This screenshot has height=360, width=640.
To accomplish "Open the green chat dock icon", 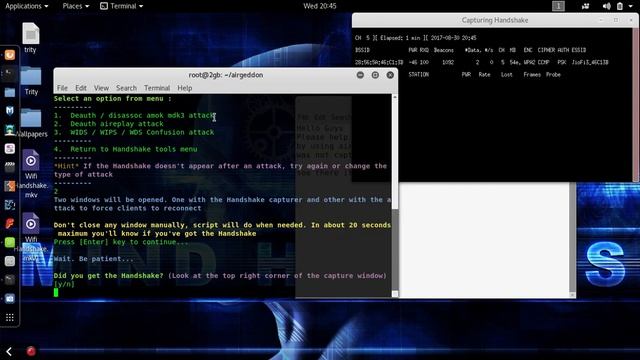I will pyautogui.click(x=10, y=242).
